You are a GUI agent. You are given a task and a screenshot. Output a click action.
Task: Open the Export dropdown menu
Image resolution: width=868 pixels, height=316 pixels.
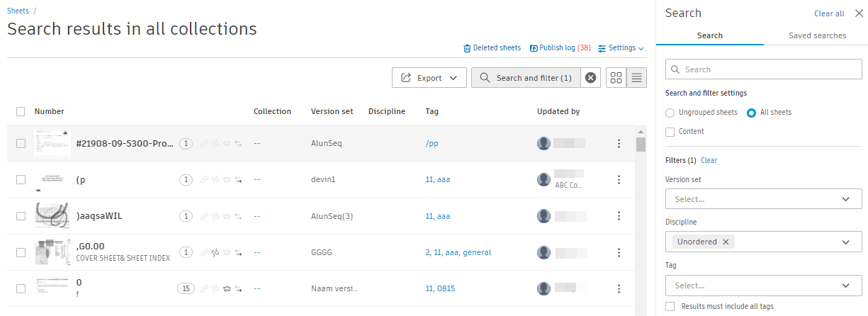(x=429, y=78)
